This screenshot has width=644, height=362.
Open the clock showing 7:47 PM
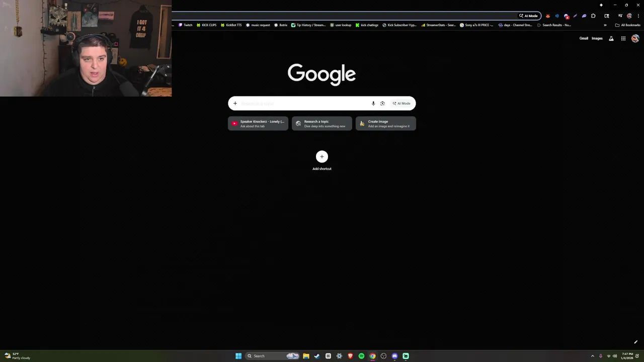(x=627, y=356)
